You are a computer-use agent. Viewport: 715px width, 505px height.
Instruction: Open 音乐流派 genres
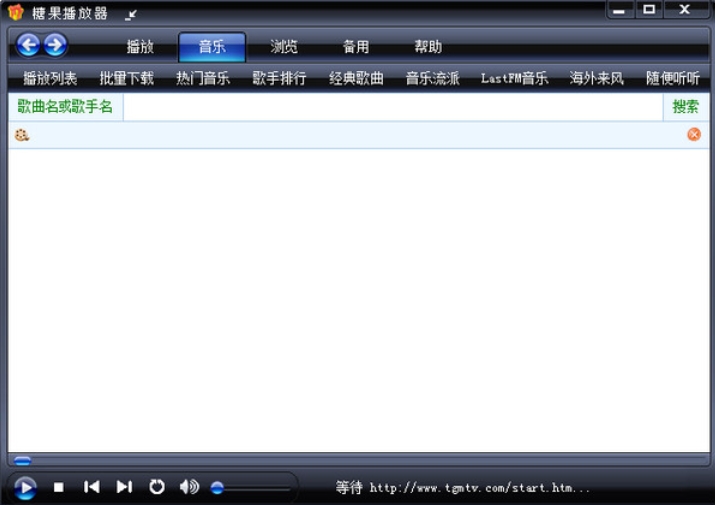pos(432,78)
